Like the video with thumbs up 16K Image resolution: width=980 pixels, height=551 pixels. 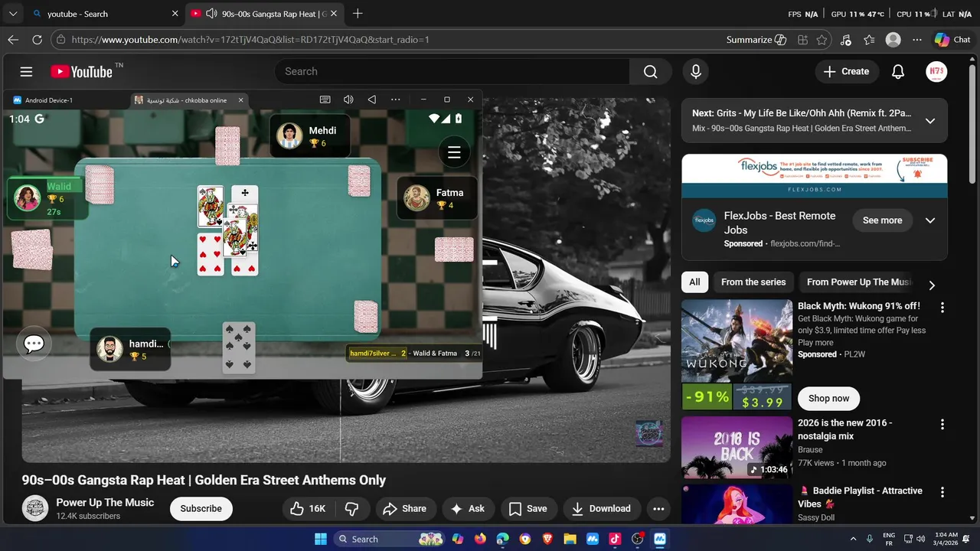(308, 509)
